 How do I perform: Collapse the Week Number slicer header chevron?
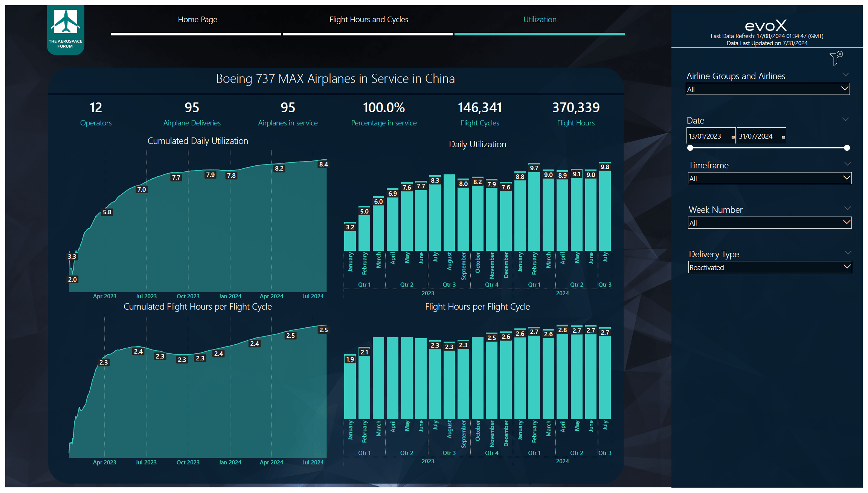847,208
